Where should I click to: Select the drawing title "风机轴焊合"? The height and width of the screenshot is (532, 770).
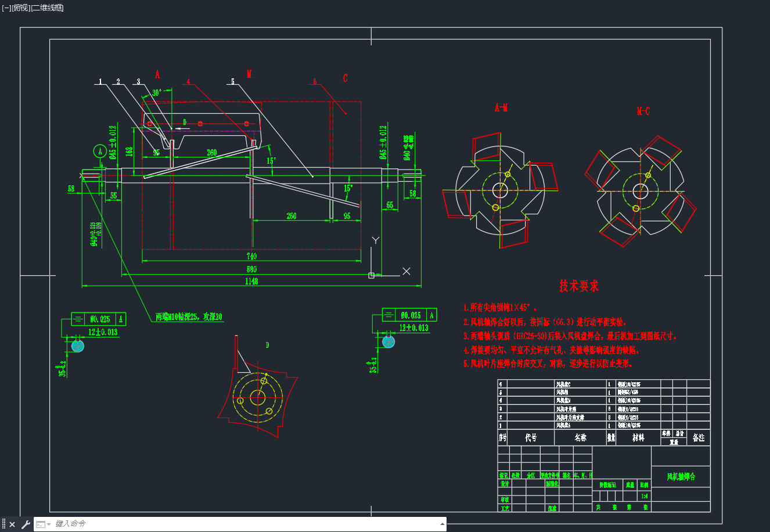click(681, 477)
